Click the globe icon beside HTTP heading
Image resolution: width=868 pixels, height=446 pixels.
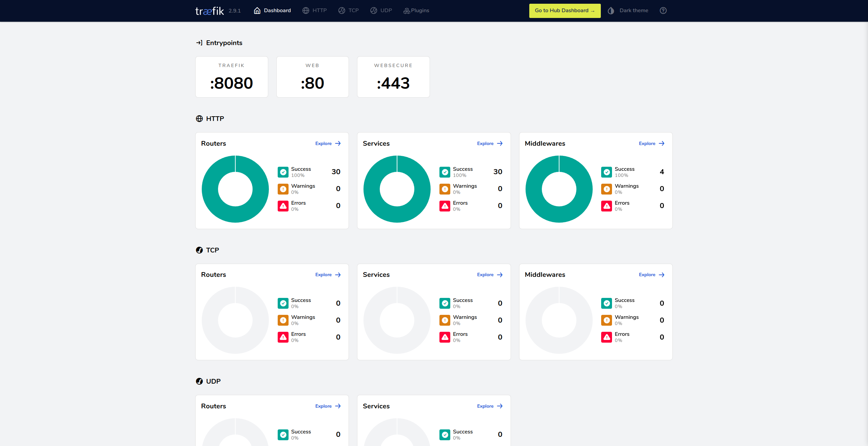pos(199,119)
